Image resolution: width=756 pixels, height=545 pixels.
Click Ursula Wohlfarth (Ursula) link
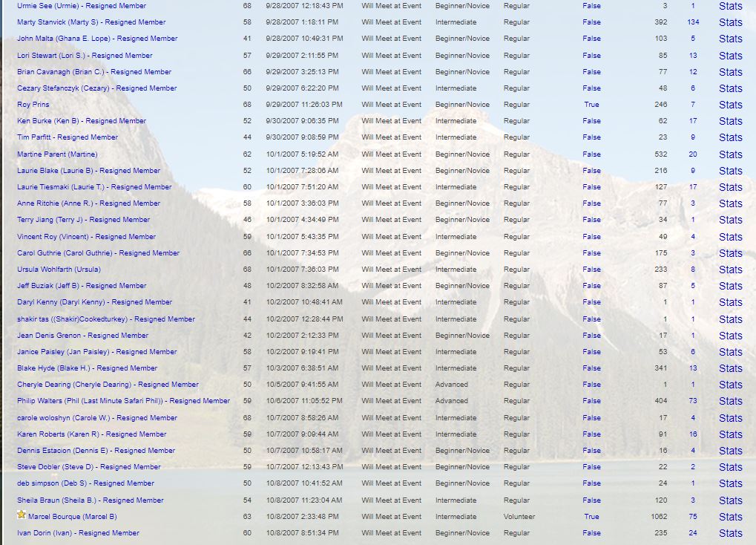click(59, 270)
